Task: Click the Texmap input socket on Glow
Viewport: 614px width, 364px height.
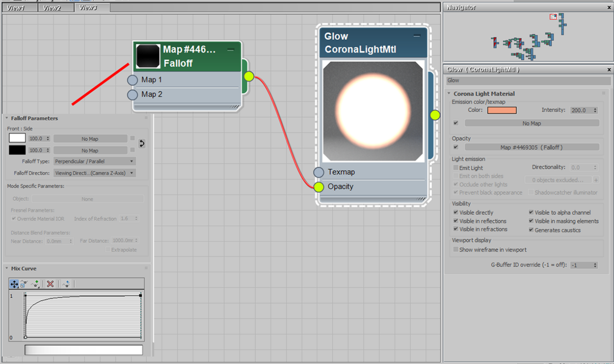Action: [319, 172]
